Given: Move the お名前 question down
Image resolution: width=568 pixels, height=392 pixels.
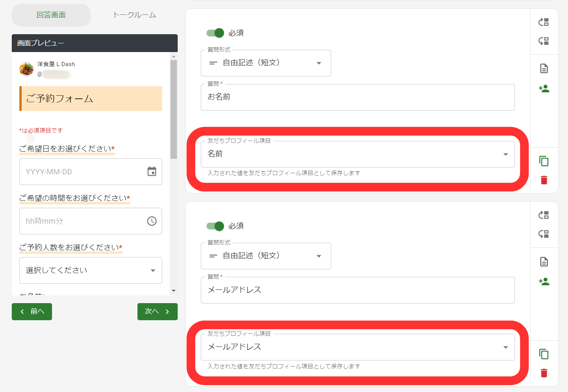Looking at the screenshot, I should tap(544, 41).
